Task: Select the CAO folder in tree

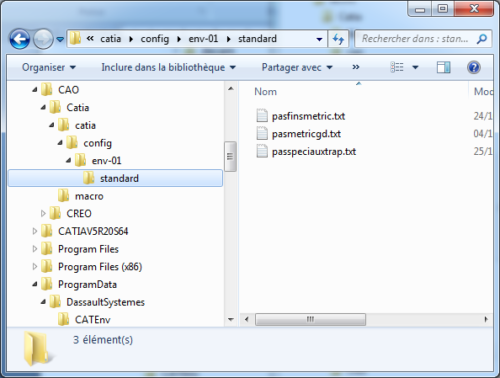Action: click(68, 90)
